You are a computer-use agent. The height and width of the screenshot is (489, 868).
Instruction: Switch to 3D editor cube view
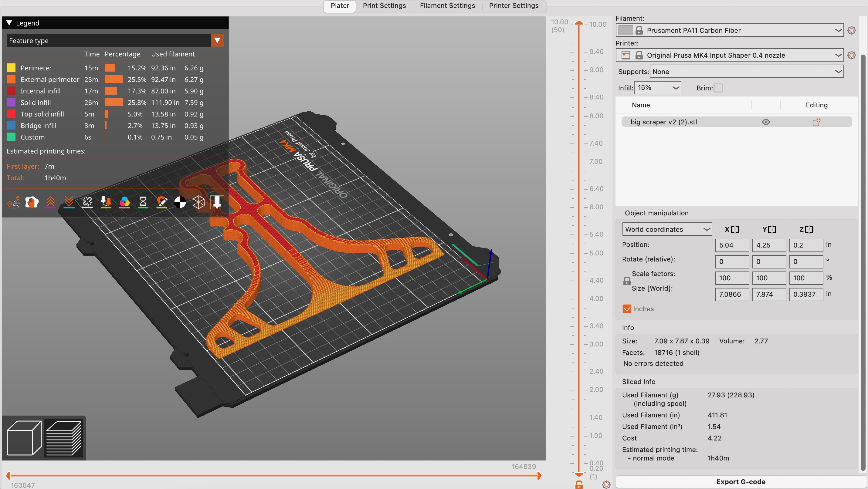coord(24,438)
